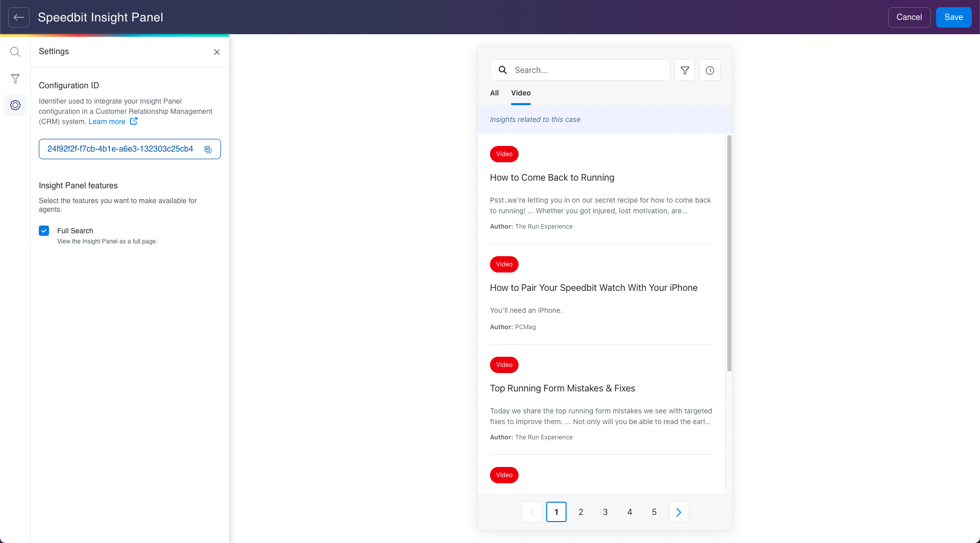Open the filter icon beside the search bar
The height and width of the screenshot is (543, 980).
(x=684, y=70)
